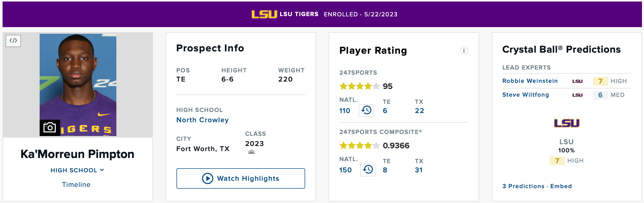
Task: Open Steve Wiltfong's expert profile
Action: (x=526, y=95)
